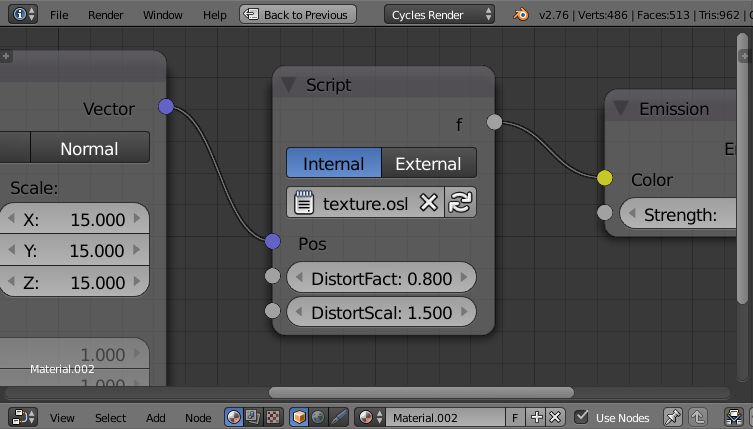
Task: Open the Help menu
Action: (x=214, y=15)
